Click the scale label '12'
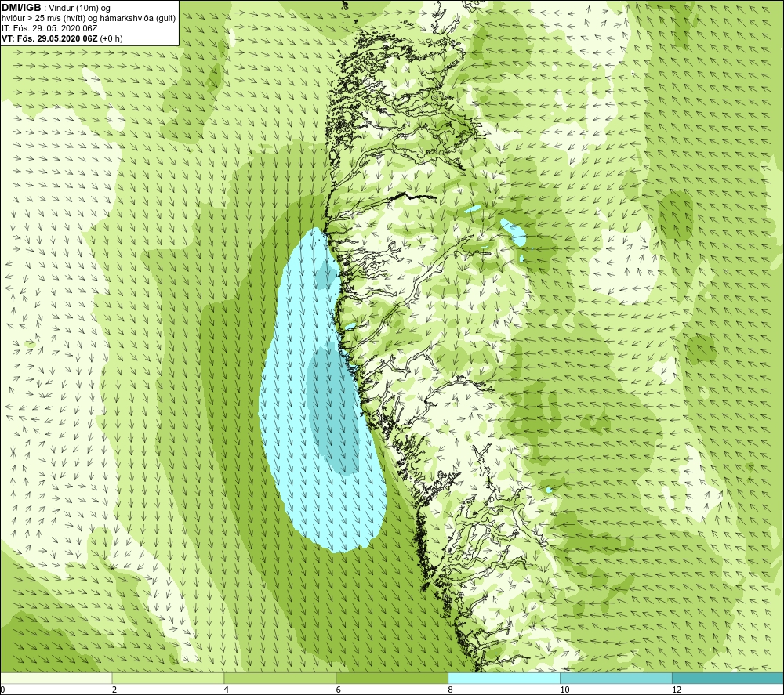This screenshot has height=695, width=784. click(677, 690)
